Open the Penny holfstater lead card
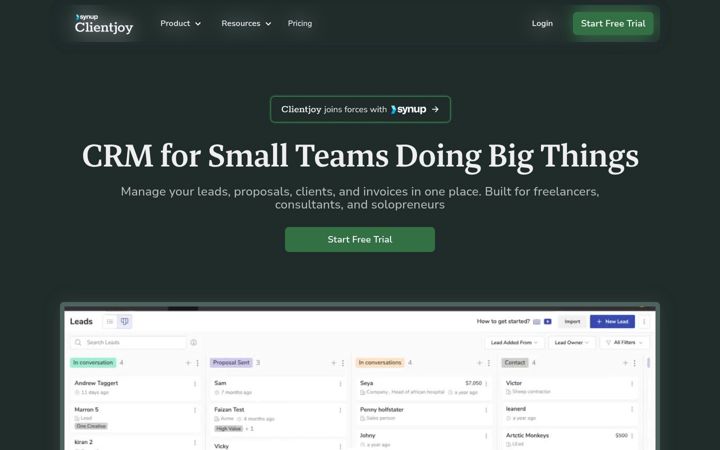This screenshot has height=450, width=720. pyautogui.click(x=423, y=413)
